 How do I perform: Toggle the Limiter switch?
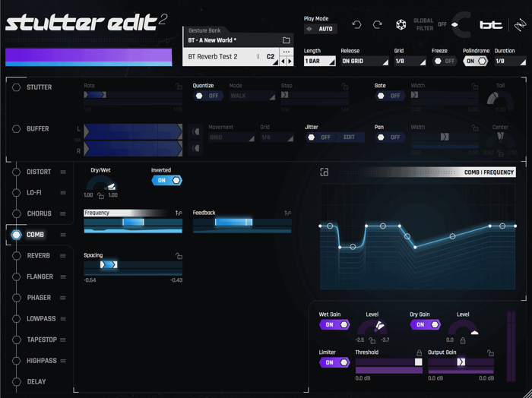(334, 363)
